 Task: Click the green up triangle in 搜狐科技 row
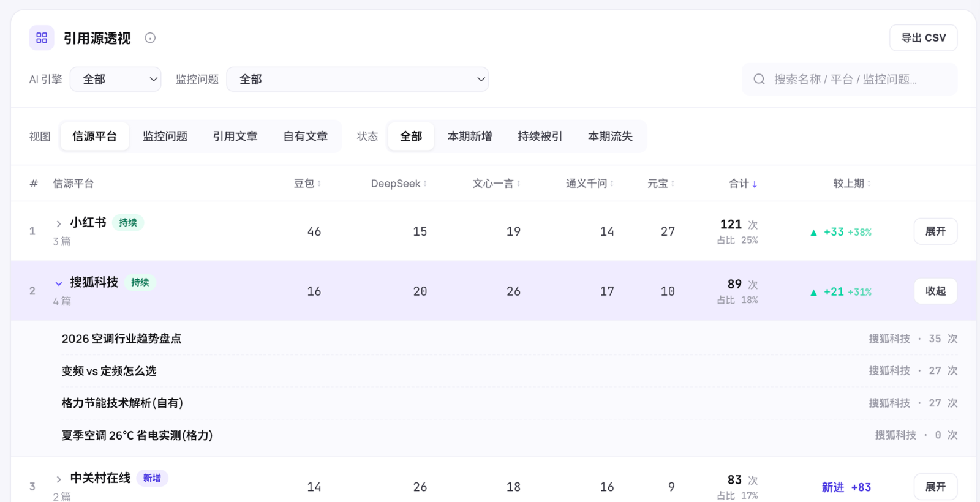click(x=813, y=293)
